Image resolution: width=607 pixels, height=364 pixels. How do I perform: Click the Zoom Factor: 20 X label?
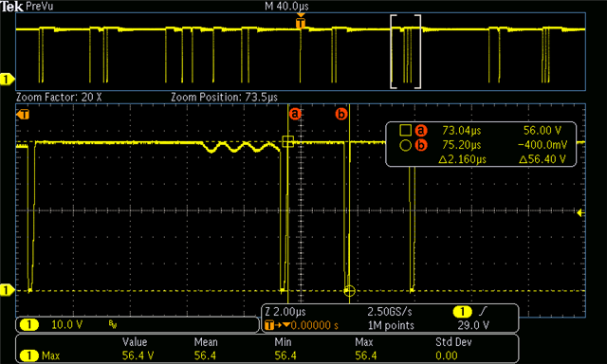tap(59, 97)
